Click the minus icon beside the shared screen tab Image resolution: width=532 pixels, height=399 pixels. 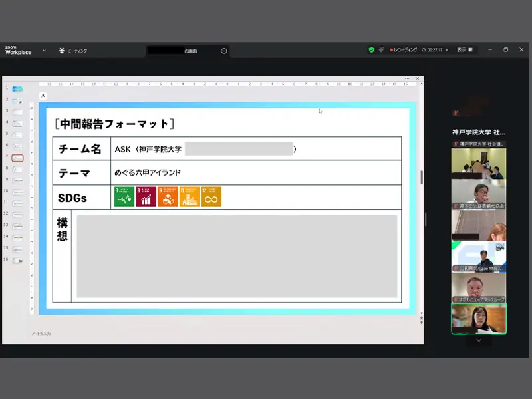[223, 49]
